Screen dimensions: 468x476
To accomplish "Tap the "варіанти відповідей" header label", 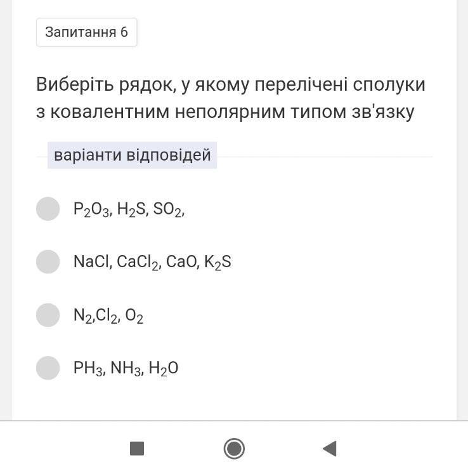I will click(132, 155).
